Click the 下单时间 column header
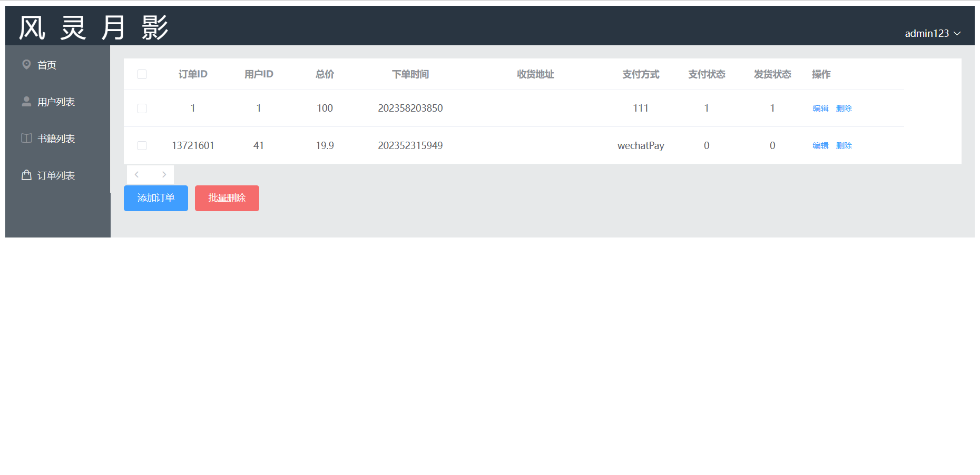 [x=410, y=74]
